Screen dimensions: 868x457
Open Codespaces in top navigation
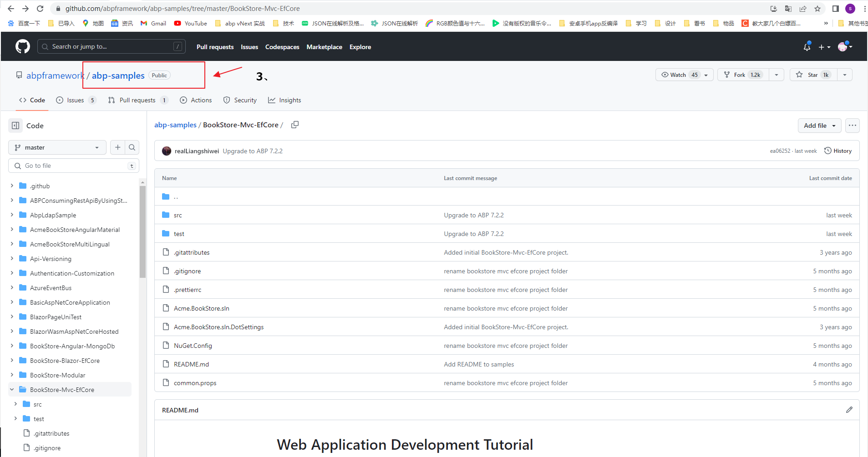click(282, 47)
